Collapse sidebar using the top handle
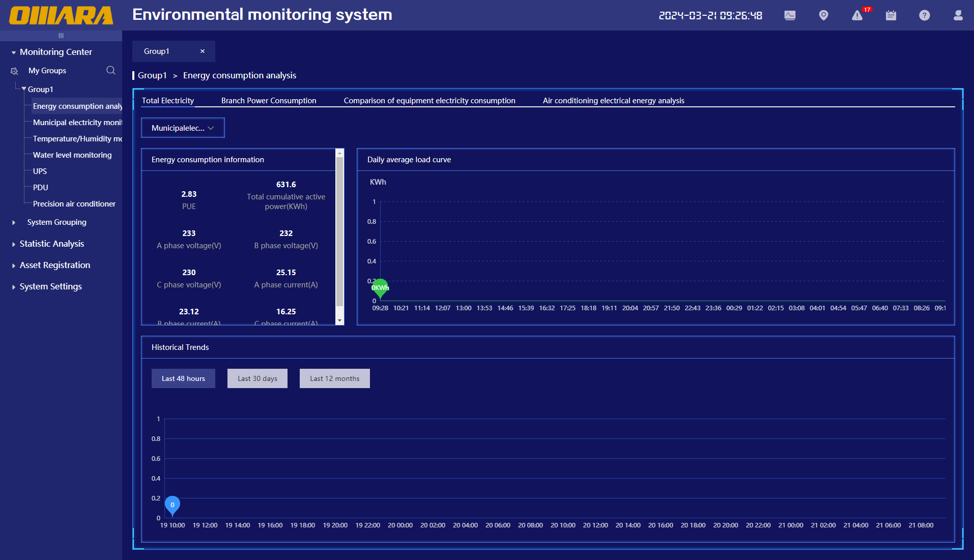 pyautogui.click(x=61, y=36)
